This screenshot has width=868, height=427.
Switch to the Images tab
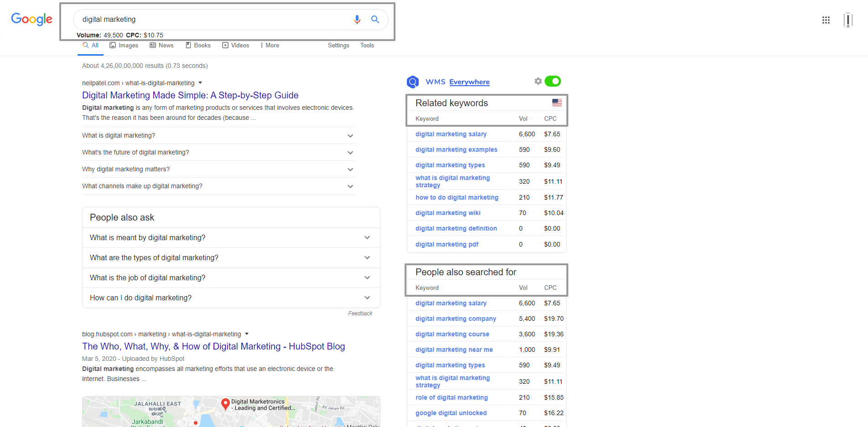pos(124,46)
